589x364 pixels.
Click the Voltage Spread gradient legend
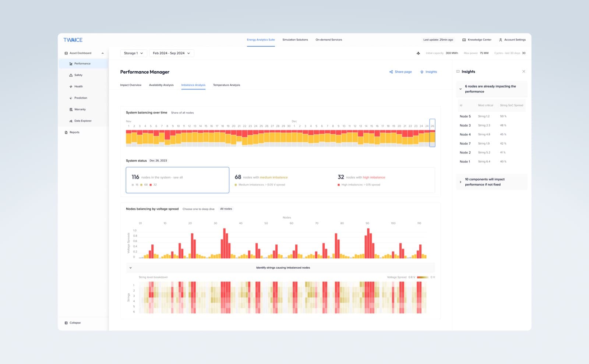(x=423, y=277)
